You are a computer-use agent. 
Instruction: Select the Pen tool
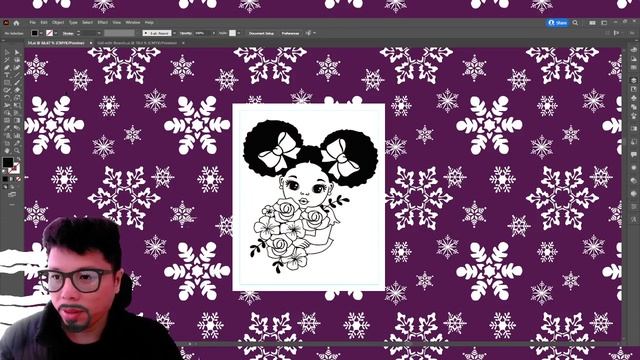point(7,67)
